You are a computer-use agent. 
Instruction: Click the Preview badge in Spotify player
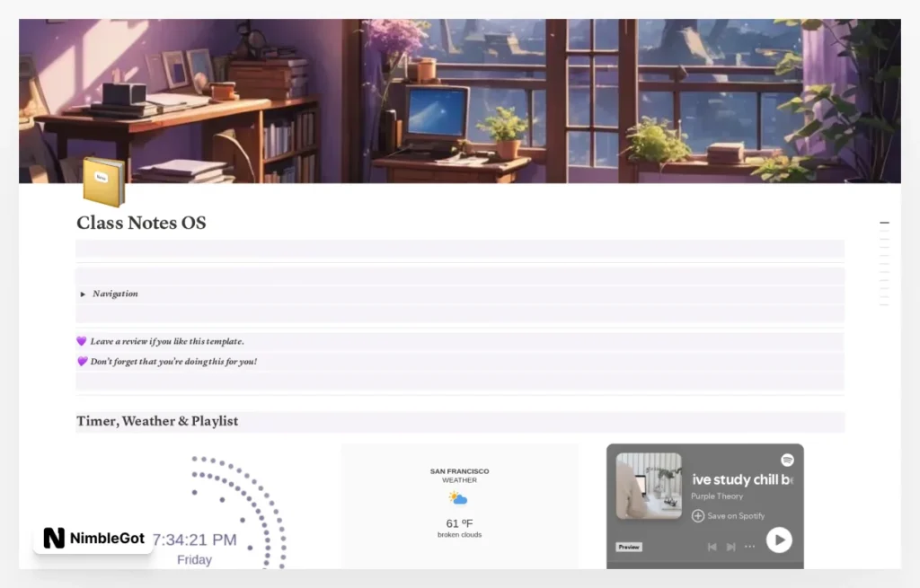(x=629, y=547)
